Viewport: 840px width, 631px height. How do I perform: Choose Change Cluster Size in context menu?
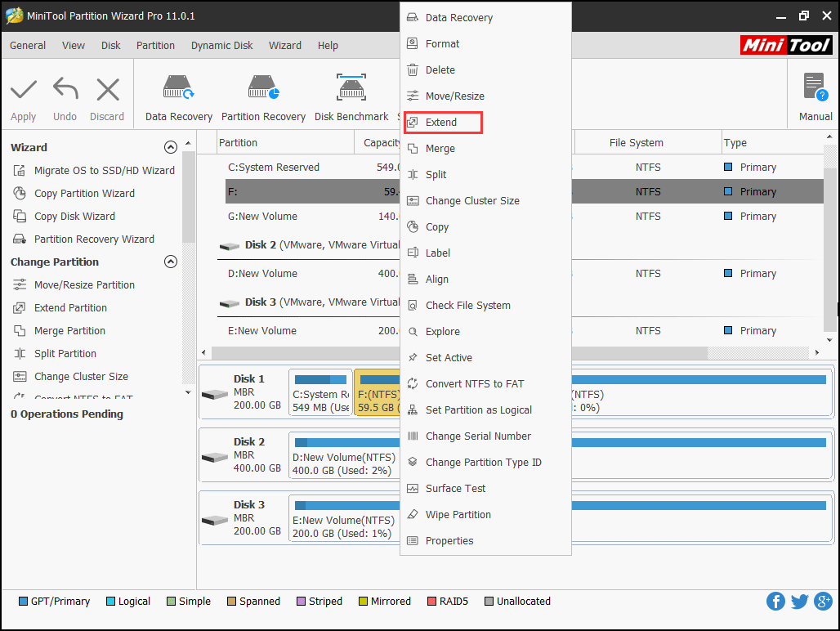tap(485, 201)
